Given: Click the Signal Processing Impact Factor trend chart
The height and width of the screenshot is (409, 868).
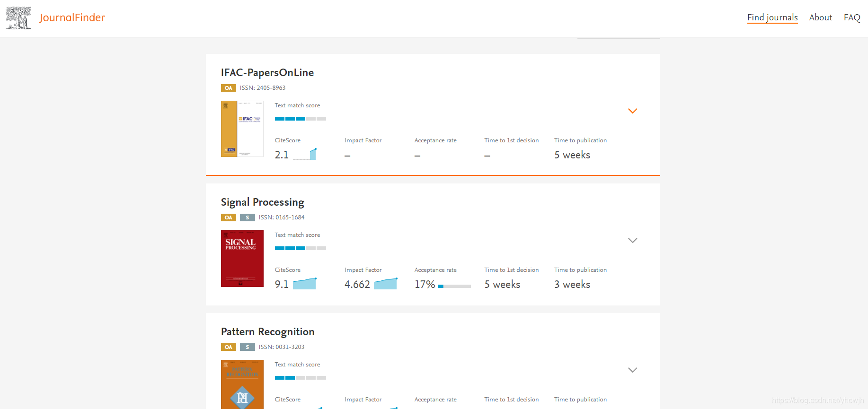Looking at the screenshot, I should [386, 284].
